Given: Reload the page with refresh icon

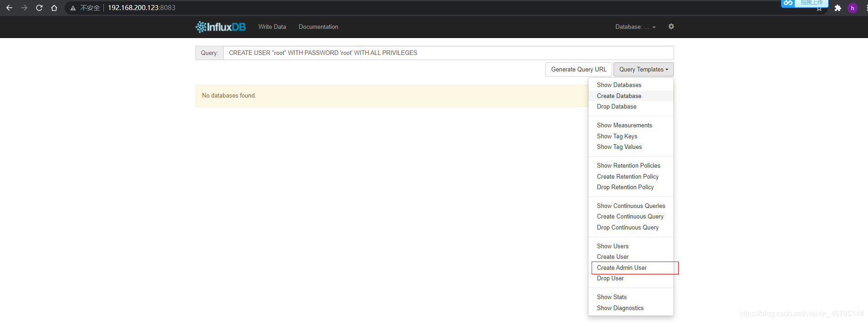Looking at the screenshot, I should (x=39, y=8).
